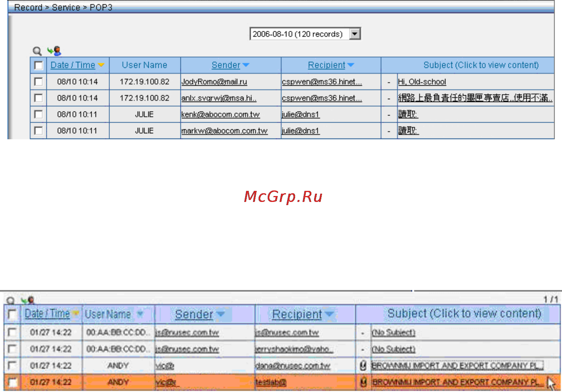Click the yellow arrow beside Date / Time, upper table
562x392 pixels.
tap(101, 65)
